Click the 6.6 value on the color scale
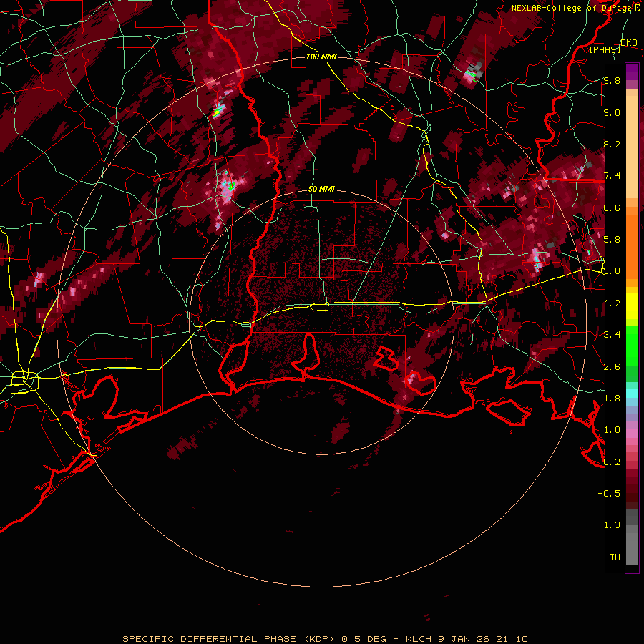The height and width of the screenshot is (644, 644). (x=612, y=208)
